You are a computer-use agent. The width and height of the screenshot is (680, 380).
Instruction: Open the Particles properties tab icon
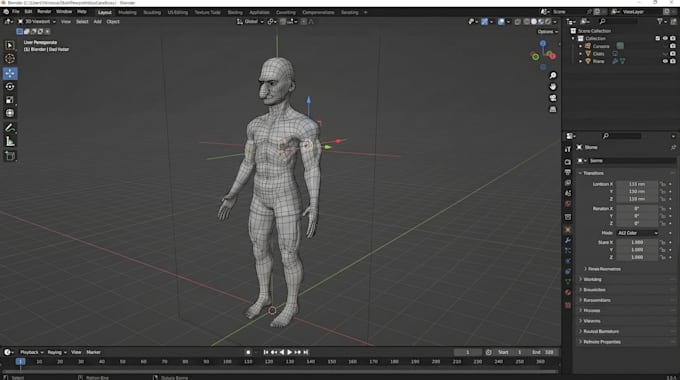click(568, 250)
